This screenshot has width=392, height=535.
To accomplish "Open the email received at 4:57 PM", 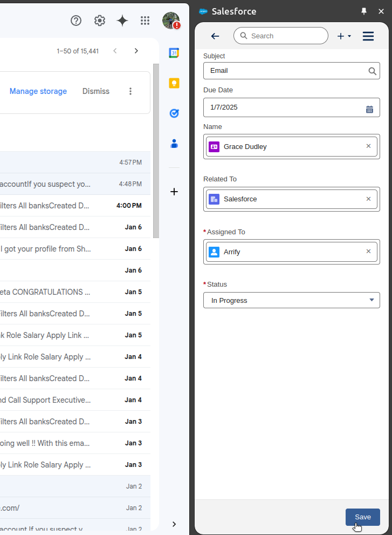I will (75, 162).
